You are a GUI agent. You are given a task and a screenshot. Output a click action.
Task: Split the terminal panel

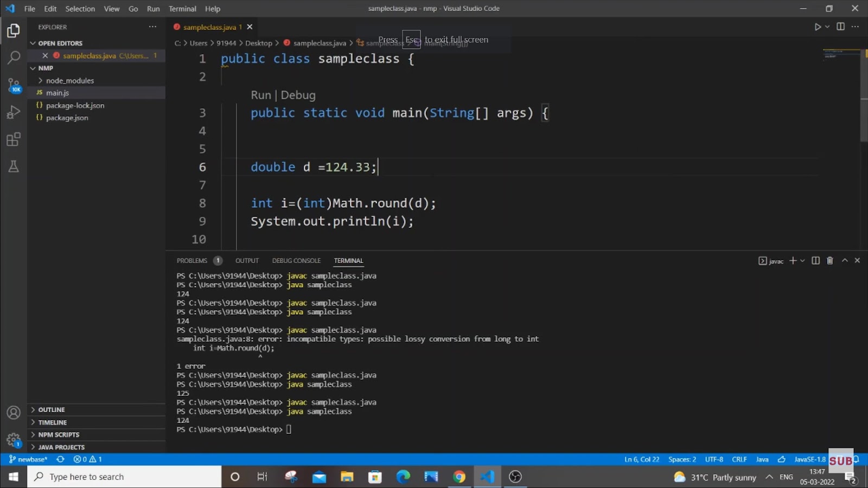pos(815,261)
